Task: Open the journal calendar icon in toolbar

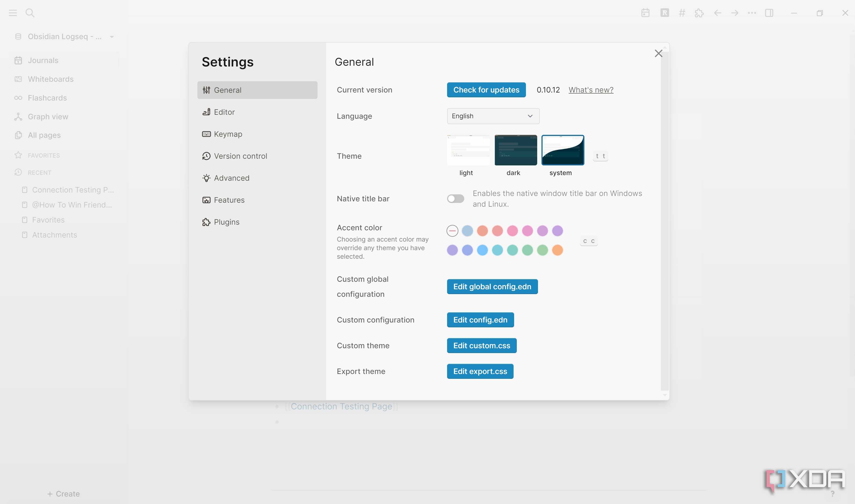Action: click(x=646, y=13)
